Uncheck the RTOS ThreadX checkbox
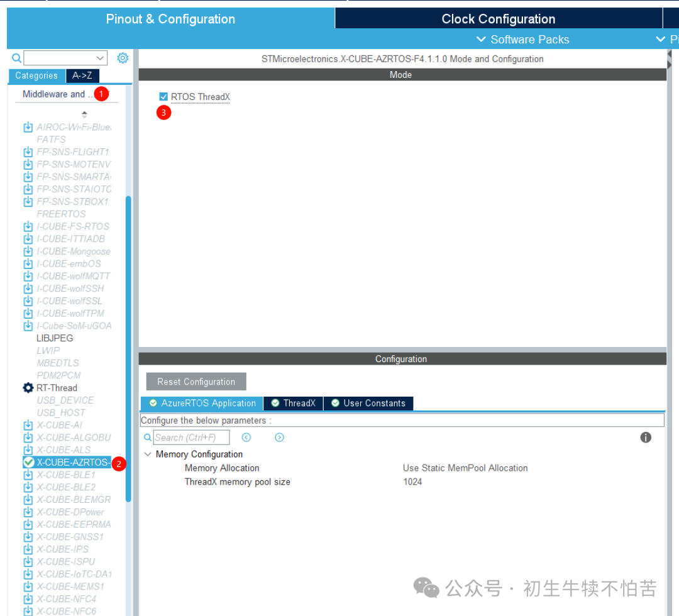 (x=163, y=97)
